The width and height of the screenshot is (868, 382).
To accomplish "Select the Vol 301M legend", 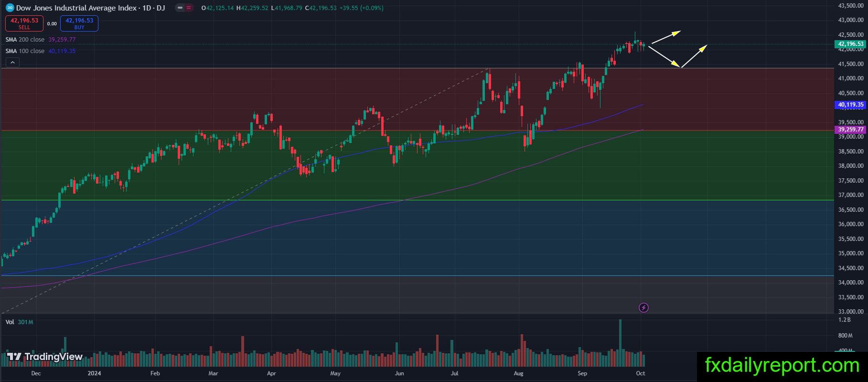I will point(20,322).
